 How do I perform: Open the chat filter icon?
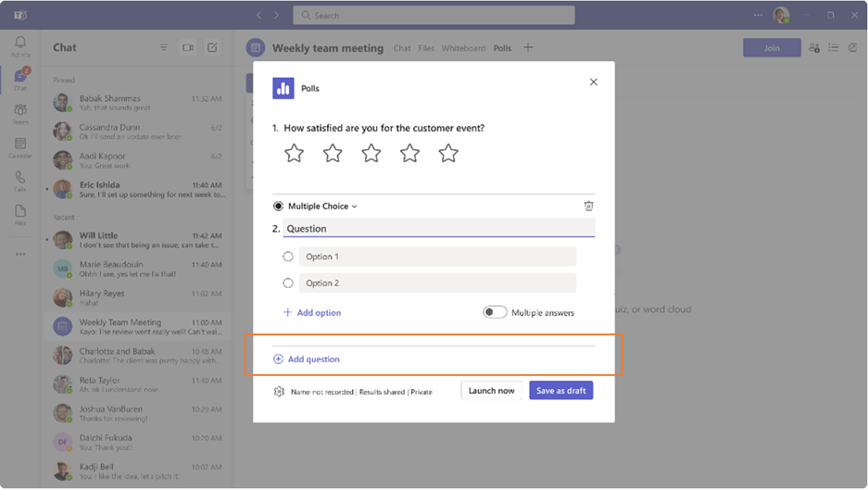tap(164, 47)
